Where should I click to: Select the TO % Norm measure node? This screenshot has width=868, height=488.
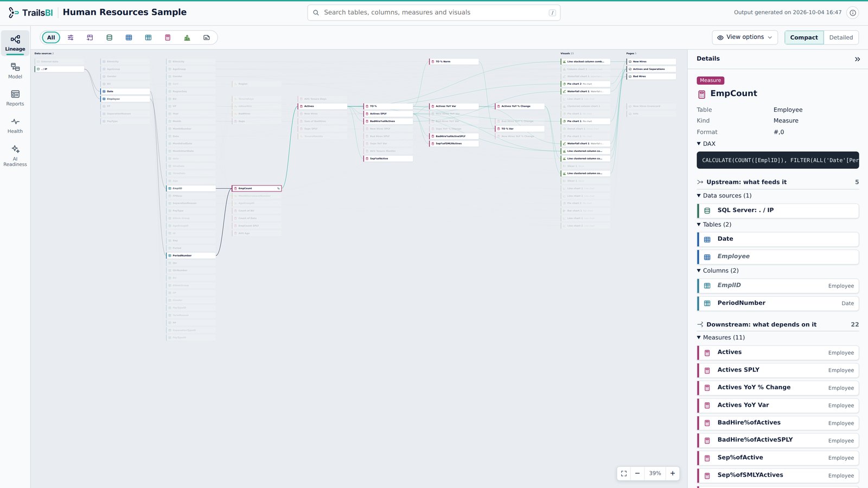(454, 61)
